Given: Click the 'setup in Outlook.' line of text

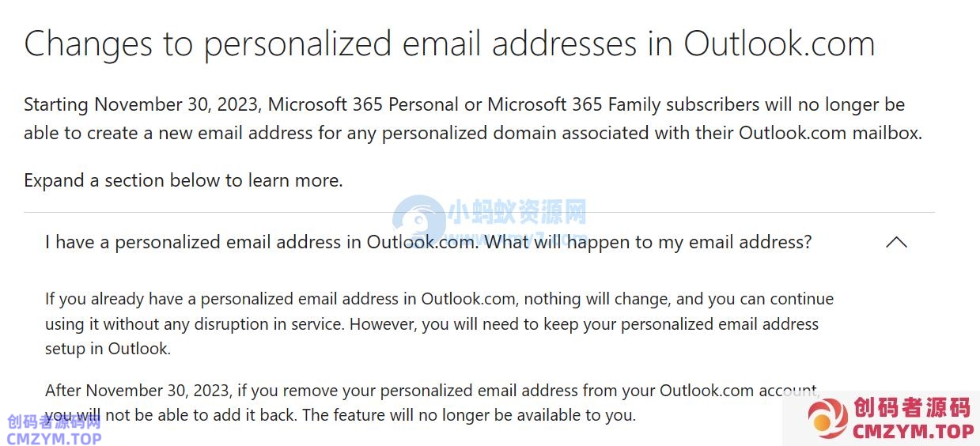Looking at the screenshot, I should click(x=108, y=348).
